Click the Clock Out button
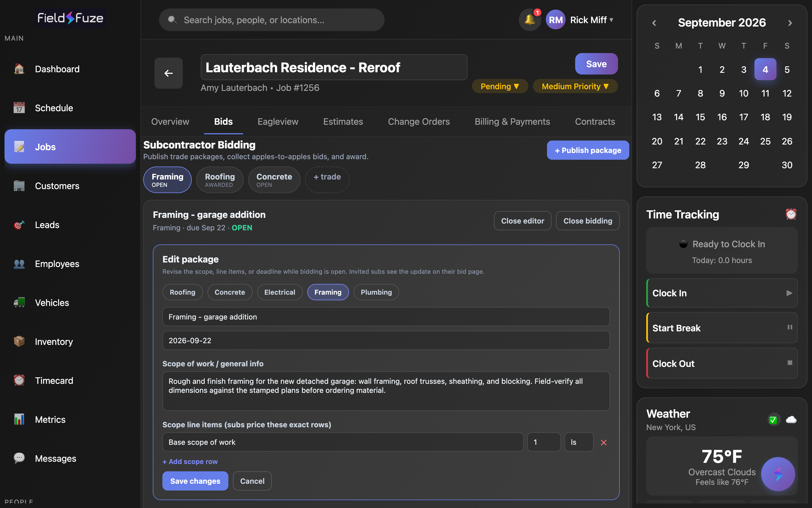The width and height of the screenshot is (812, 508). pyautogui.click(x=722, y=364)
